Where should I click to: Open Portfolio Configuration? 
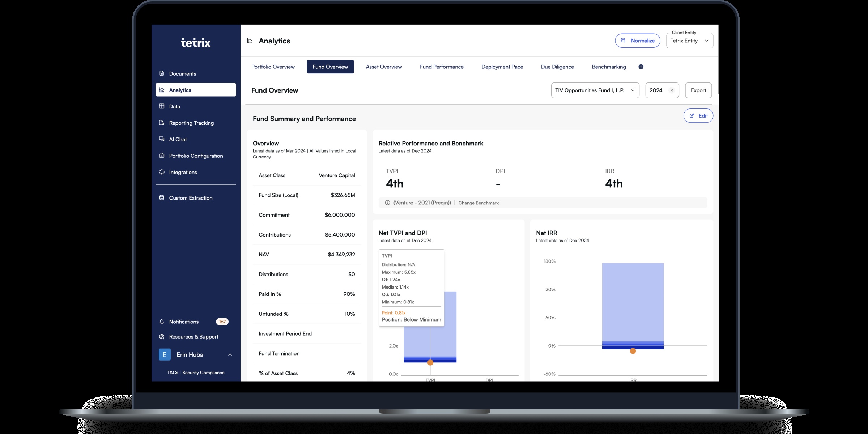[x=196, y=156]
